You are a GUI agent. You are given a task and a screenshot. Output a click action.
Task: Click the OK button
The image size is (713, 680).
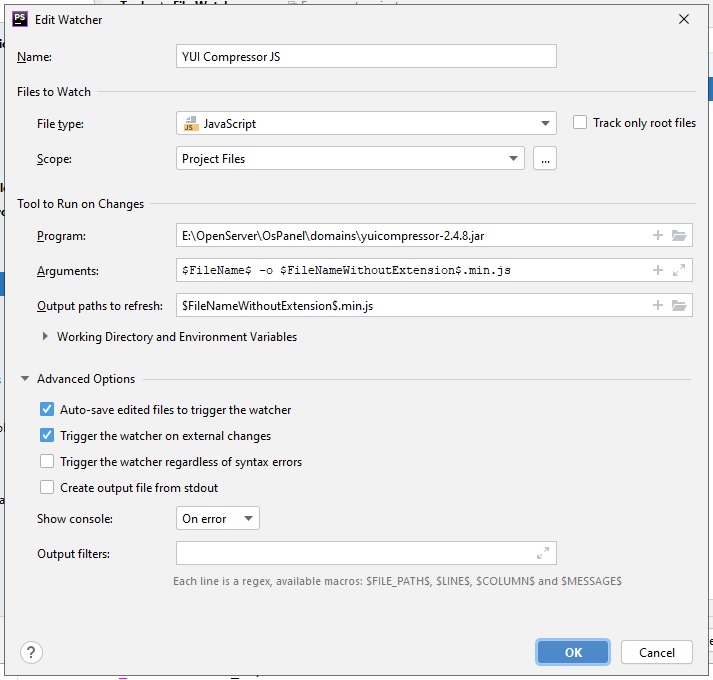coord(573,652)
